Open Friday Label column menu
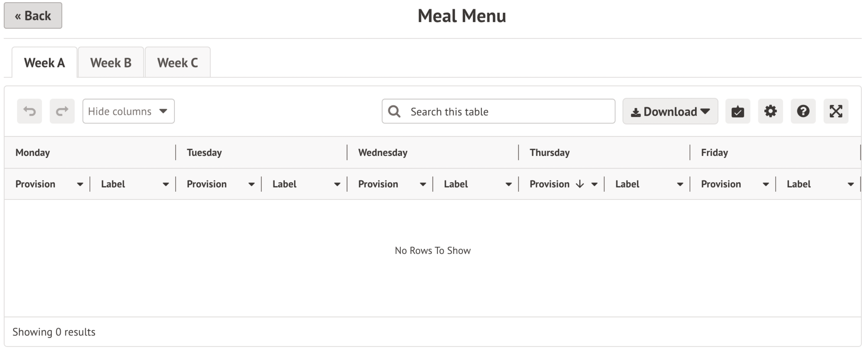Image resolution: width=868 pixels, height=350 pixels. point(851,184)
